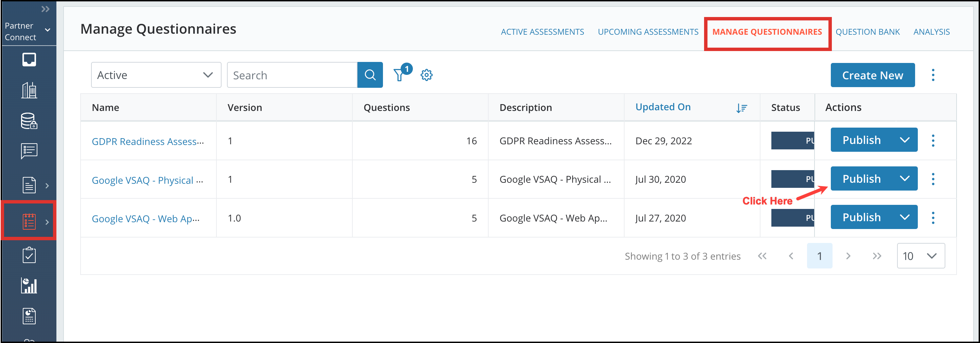Open the list-in-speech-bubble icon in the sidebar
The height and width of the screenshot is (343, 980).
tap(29, 151)
